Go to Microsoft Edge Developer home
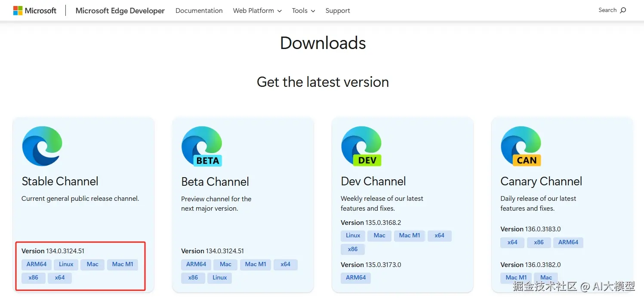This screenshot has width=644, height=301. click(120, 11)
